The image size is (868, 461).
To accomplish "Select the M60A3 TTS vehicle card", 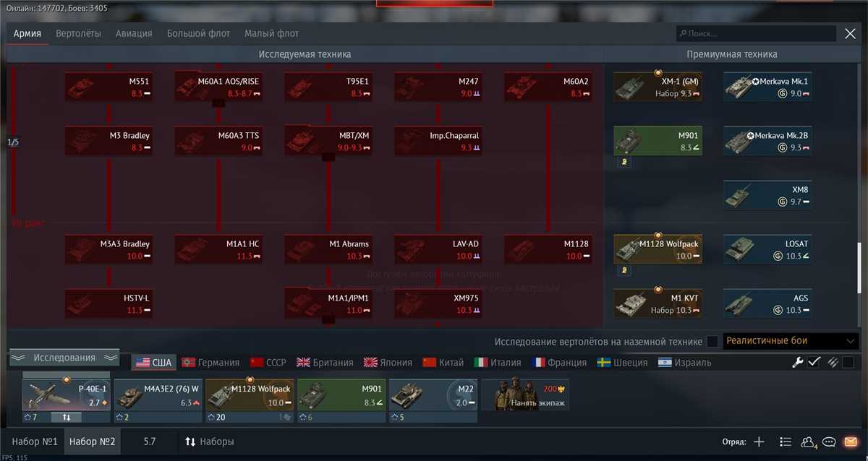I will (218, 141).
